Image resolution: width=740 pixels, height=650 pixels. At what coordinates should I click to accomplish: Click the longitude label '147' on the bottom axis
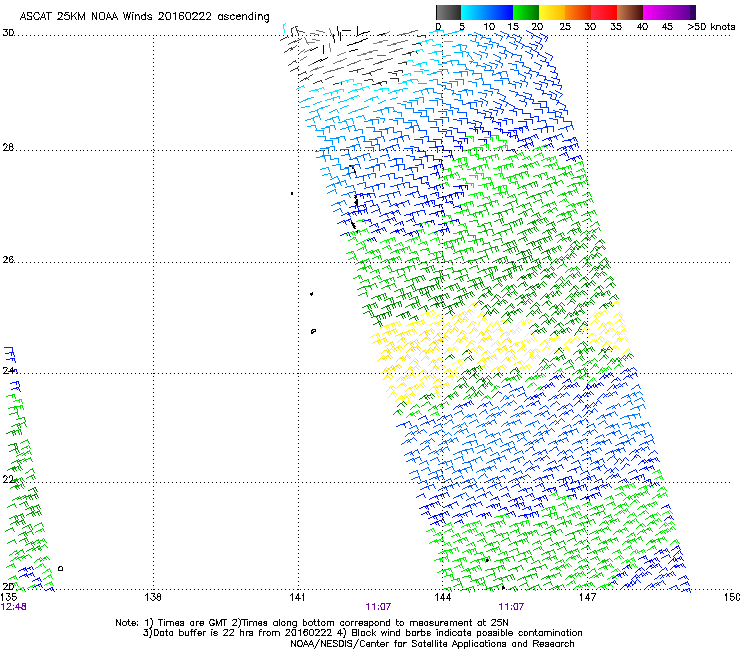588,597
